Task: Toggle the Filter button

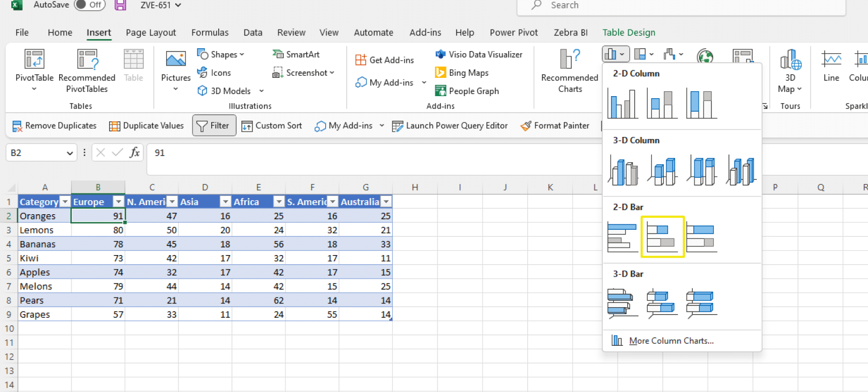Action: coord(214,126)
